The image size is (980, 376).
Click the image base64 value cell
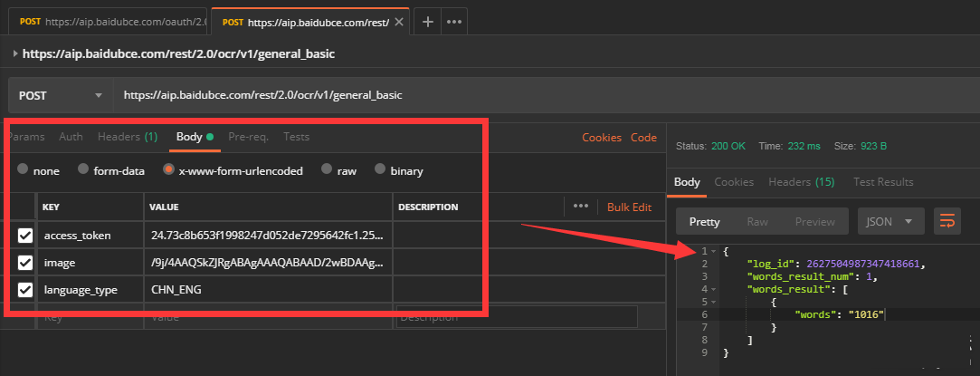[x=268, y=263]
